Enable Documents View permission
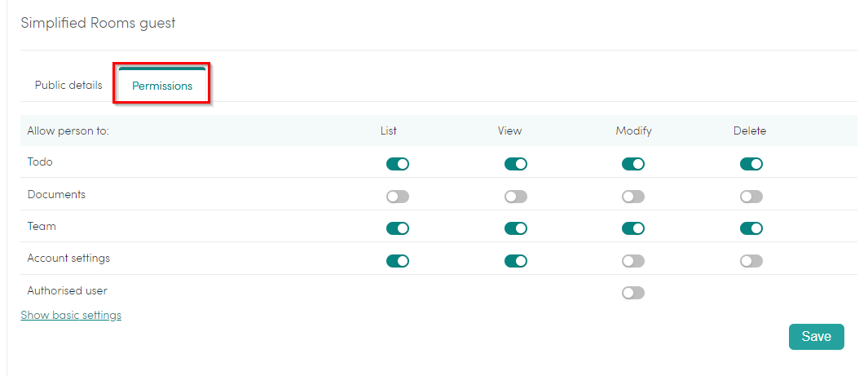 pos(515,197)
